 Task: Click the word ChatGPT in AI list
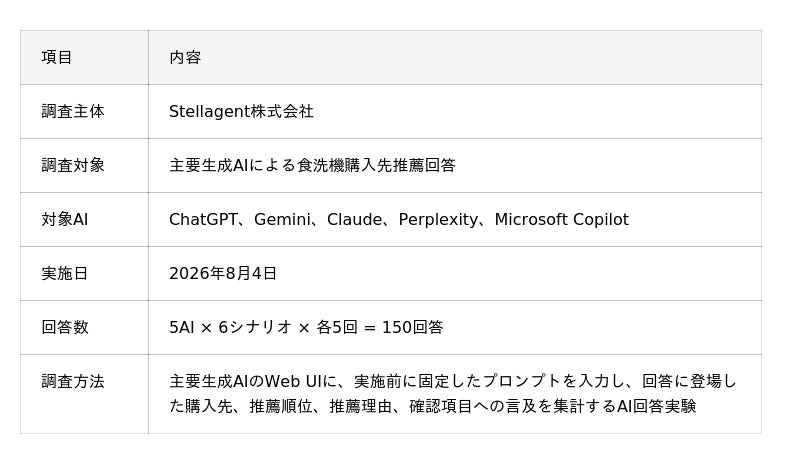[x=203, y=219]
